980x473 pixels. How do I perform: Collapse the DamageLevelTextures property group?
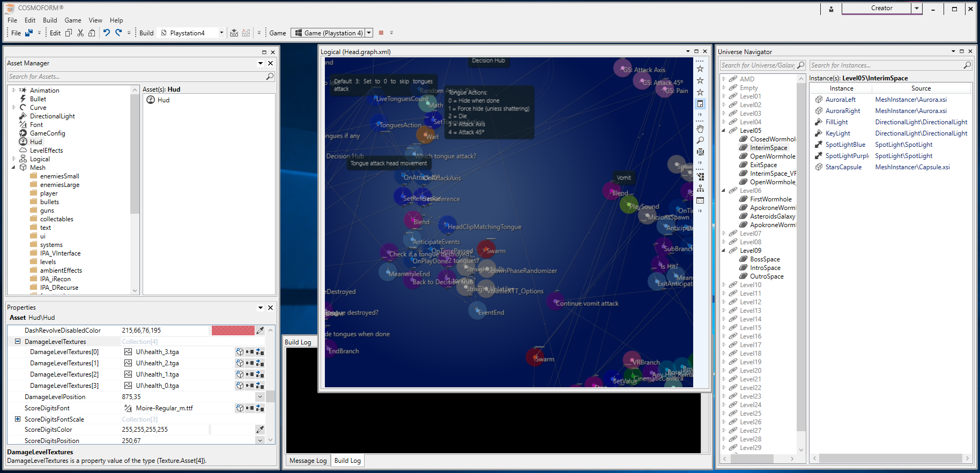click(x=18, y=341)
